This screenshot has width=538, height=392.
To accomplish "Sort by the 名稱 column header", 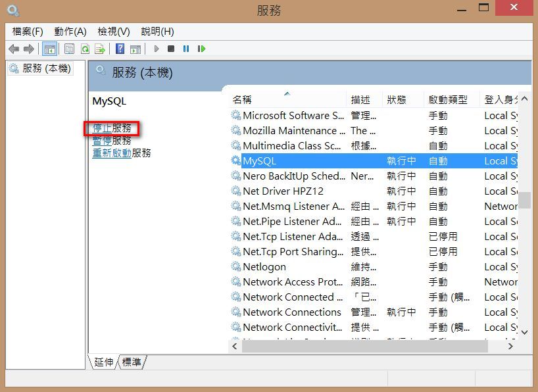I will [242, 100].
